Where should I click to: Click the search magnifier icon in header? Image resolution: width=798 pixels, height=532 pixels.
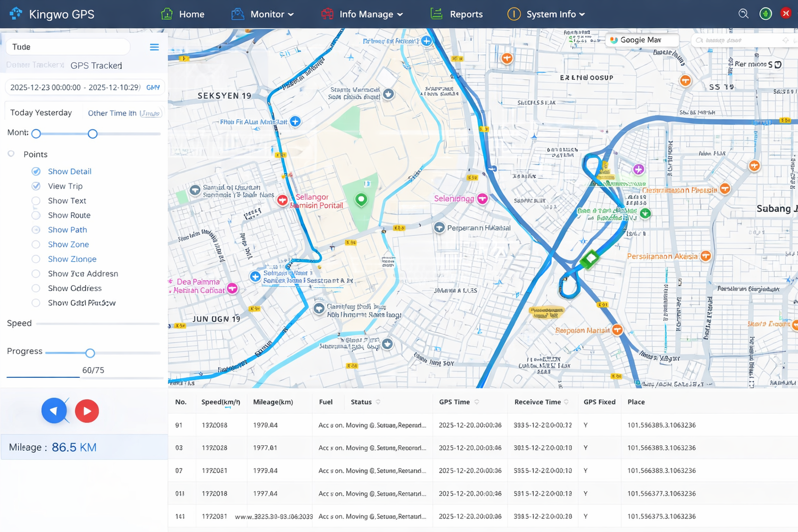[x=743, y=14]
